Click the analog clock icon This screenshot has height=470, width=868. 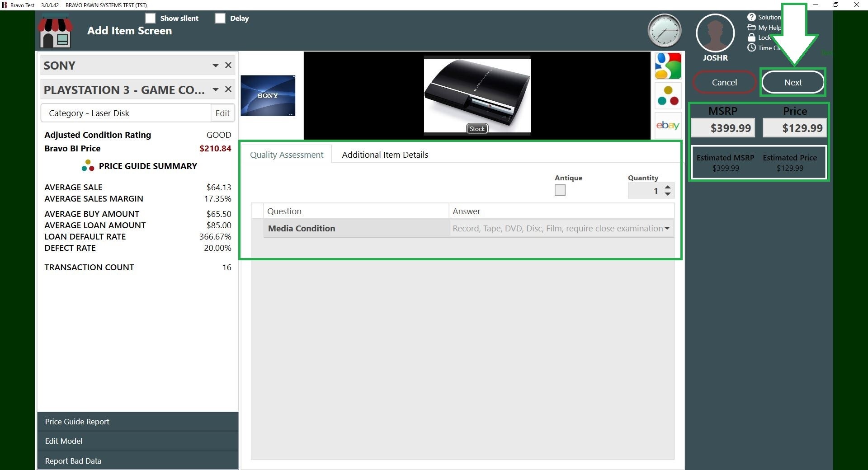(x=664, y=31)
